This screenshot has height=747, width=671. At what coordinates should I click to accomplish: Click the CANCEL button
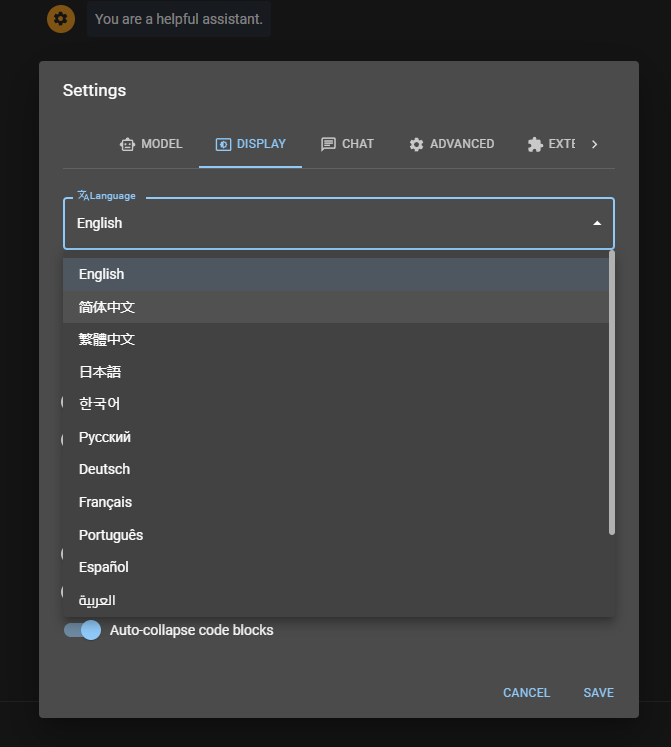527,693
